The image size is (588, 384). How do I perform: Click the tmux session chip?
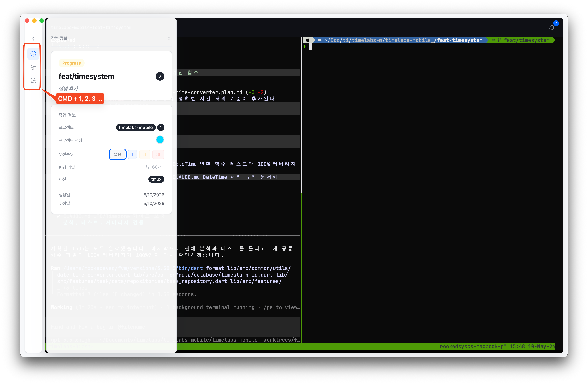coord(156,179)
